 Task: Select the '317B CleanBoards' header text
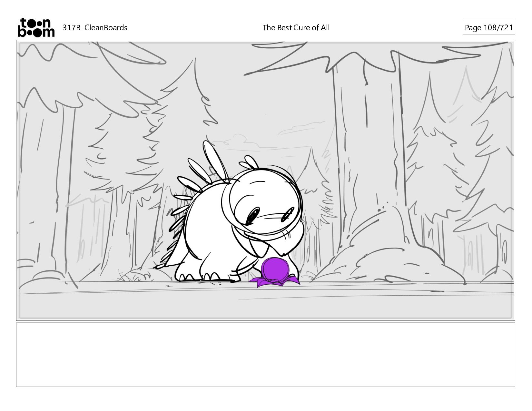95,28
